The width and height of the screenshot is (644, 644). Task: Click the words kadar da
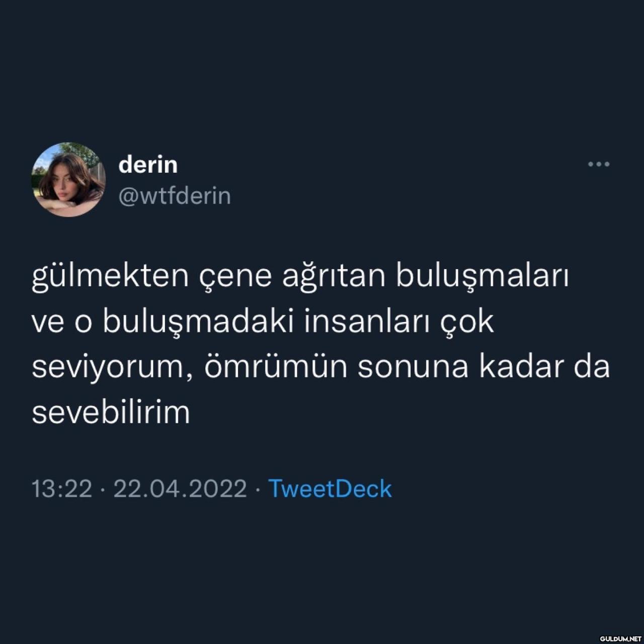pyautogui.click(x=544, y=367)
